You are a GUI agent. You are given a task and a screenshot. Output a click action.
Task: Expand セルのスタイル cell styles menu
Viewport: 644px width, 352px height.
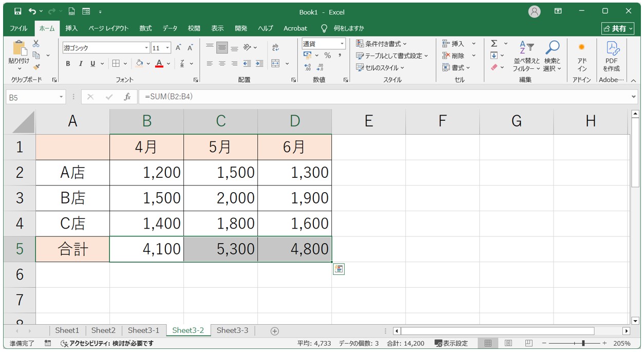380,67
